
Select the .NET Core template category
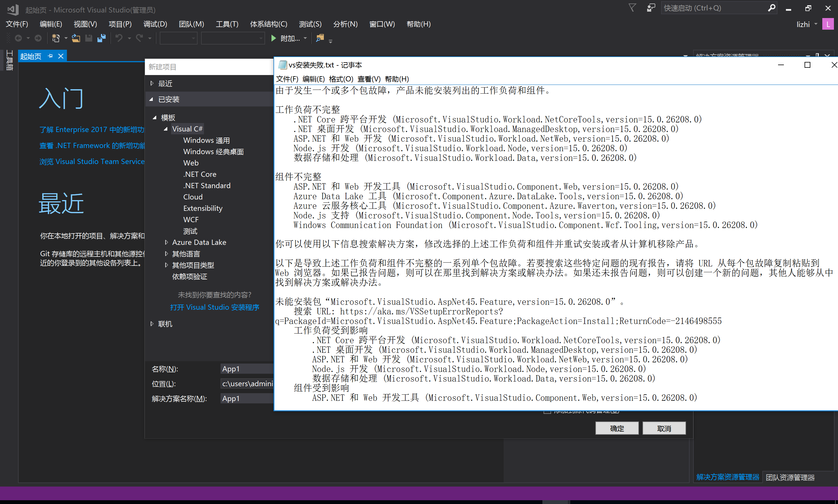[x=200, y=174]
